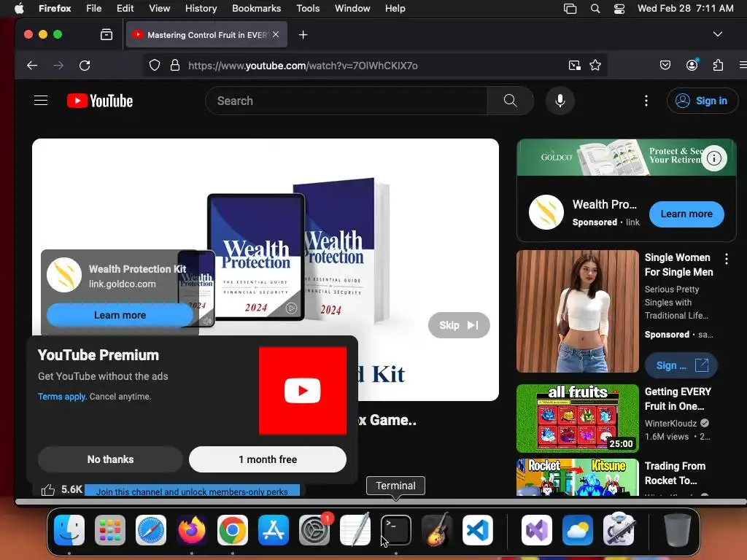The height and width of the screenshot is (560, 747).
Task: Open Firefox View tab icon
Action: [x=107, y=34]
